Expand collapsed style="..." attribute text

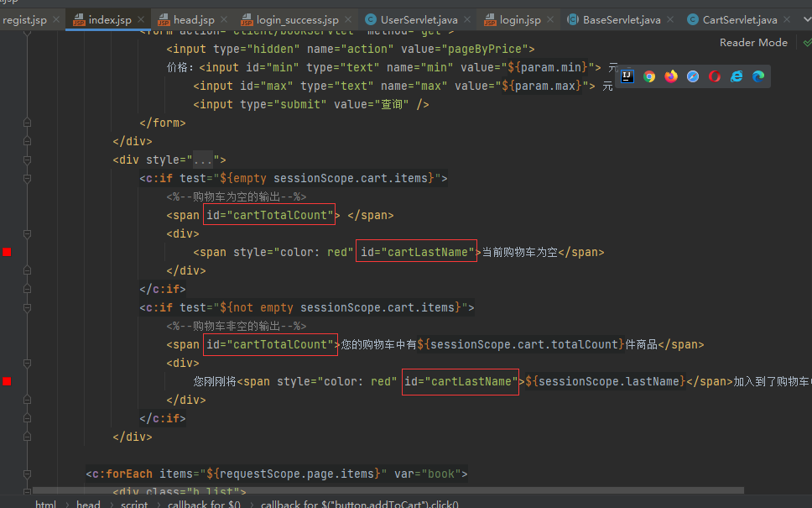203,160
